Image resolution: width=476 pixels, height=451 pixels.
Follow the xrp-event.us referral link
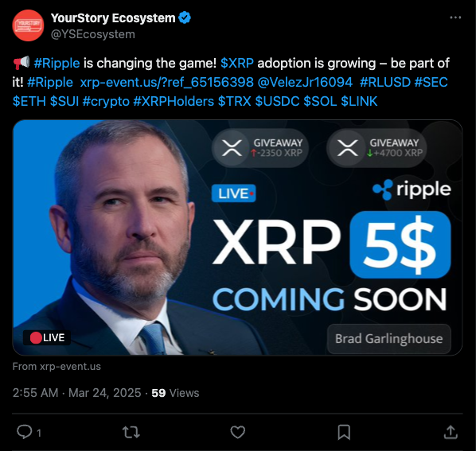point(166,82)
